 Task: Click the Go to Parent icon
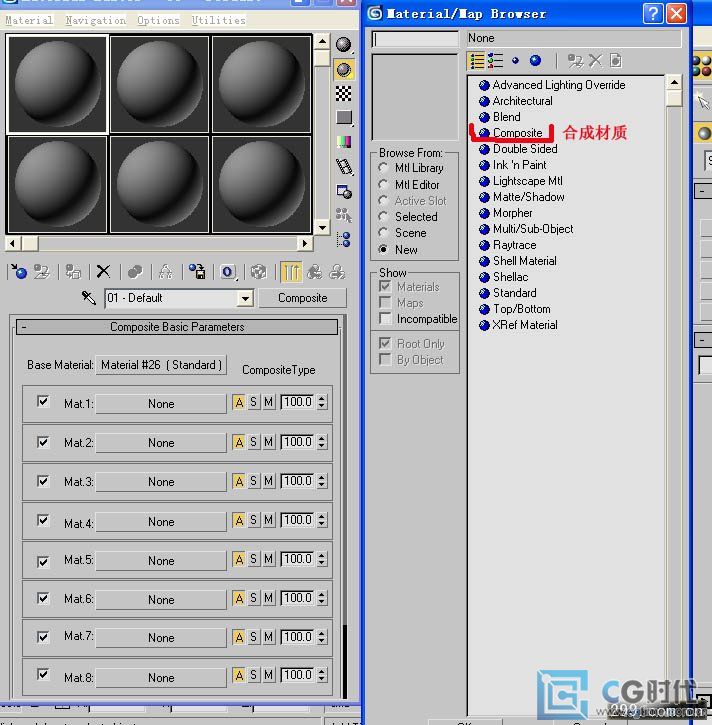[314, 271]
